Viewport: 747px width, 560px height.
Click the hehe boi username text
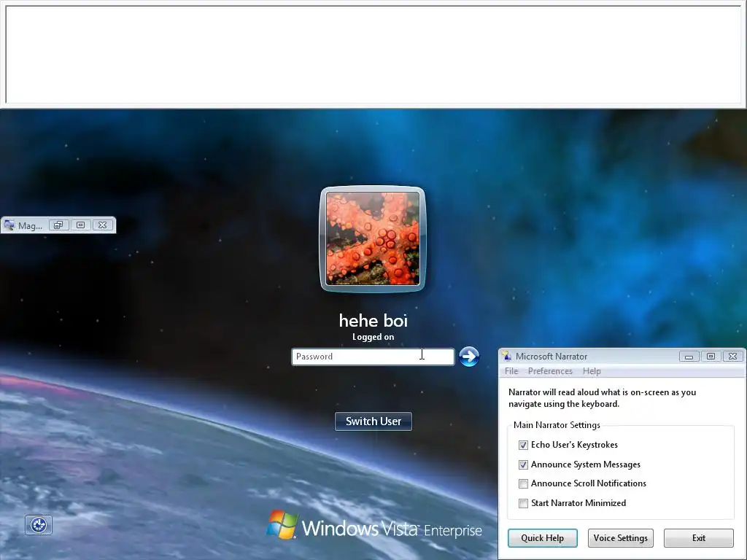click(373, 321)
